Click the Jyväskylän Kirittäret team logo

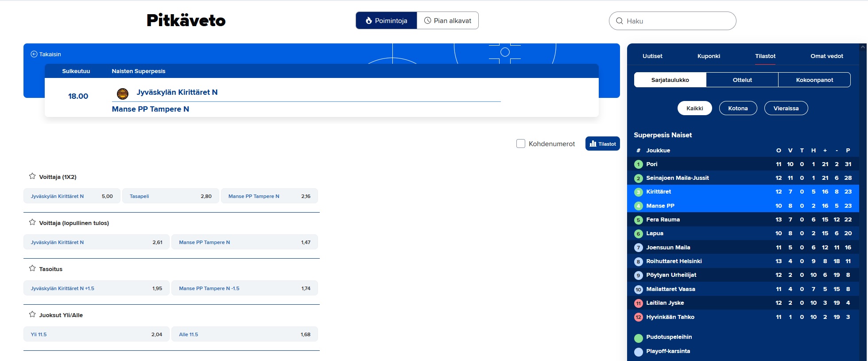(123, 93)
